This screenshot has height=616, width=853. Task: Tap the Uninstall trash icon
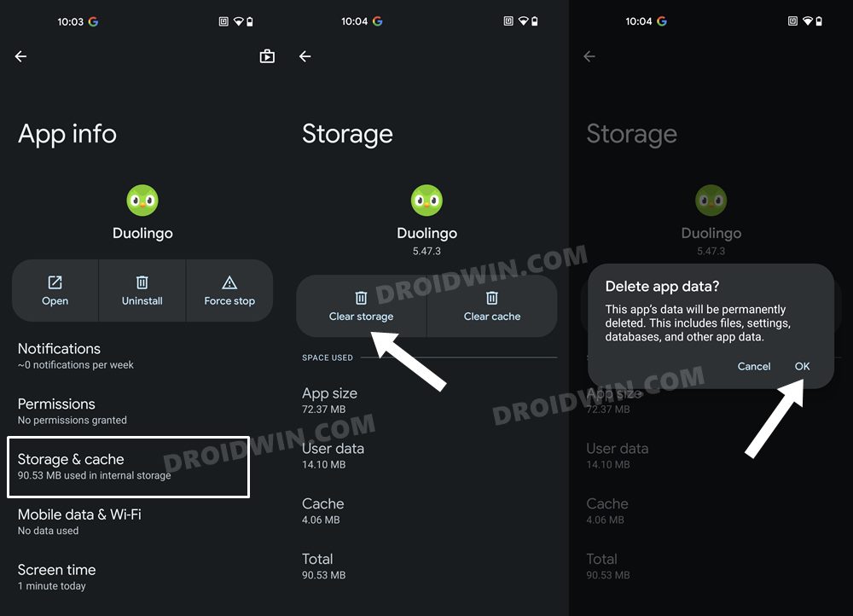pos(142,282)
